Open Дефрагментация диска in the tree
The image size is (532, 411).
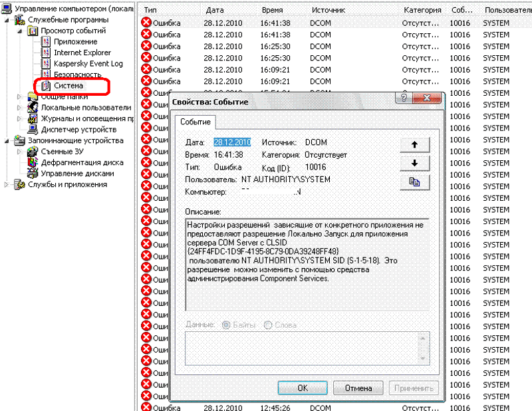(82, 162)
